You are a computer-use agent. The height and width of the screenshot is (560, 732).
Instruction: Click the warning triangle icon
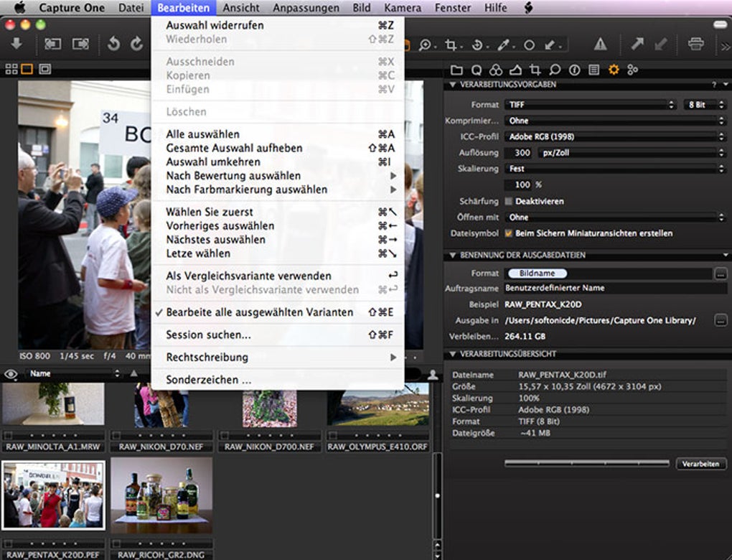[x=600, y=45]
